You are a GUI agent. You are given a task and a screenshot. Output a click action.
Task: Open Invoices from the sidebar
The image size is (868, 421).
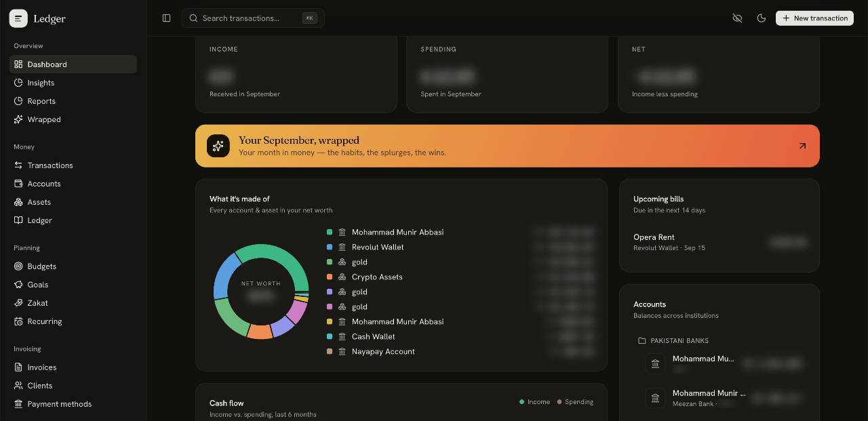73,367
